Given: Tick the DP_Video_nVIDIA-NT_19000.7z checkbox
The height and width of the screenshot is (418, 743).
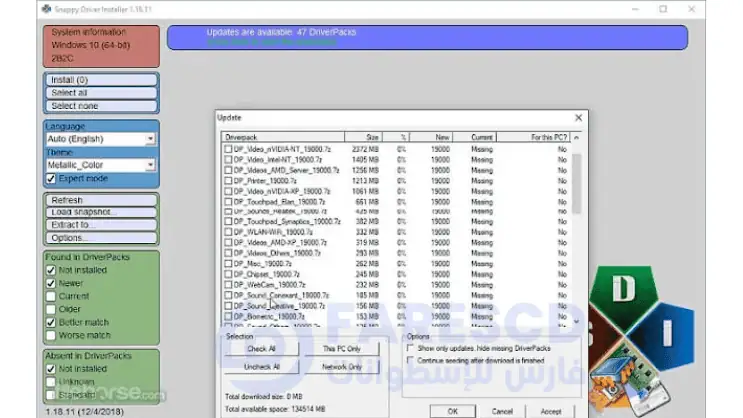Looking at the screenshot, I should pos(228,149).
